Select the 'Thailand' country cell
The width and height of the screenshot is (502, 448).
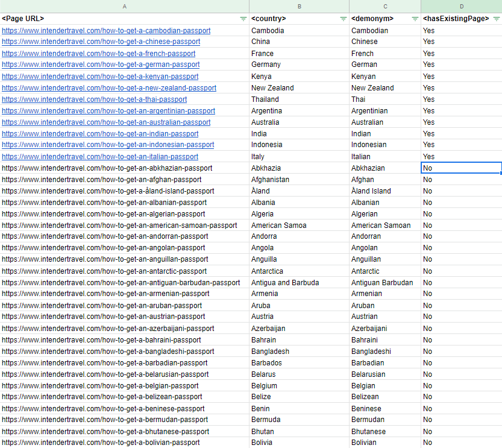(x=300, y=99)
